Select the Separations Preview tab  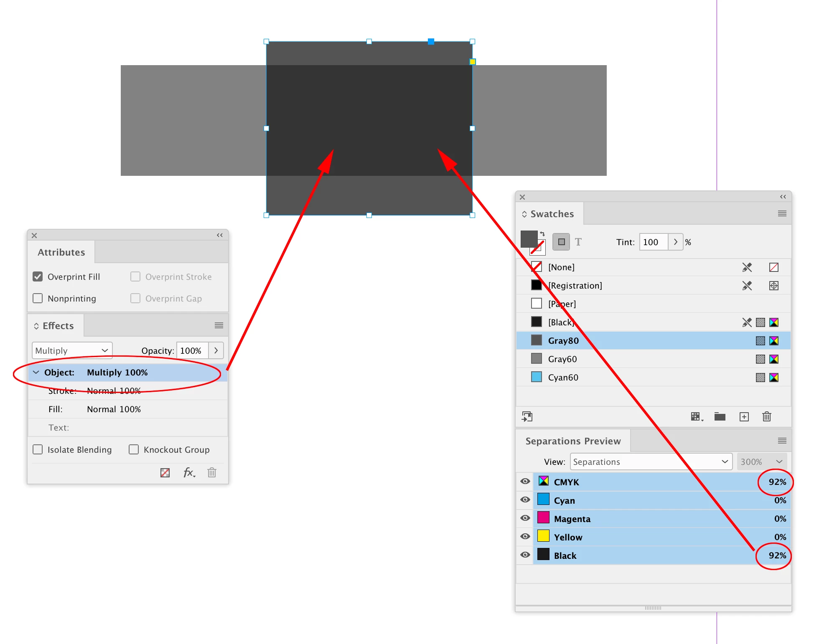(572, 441)
